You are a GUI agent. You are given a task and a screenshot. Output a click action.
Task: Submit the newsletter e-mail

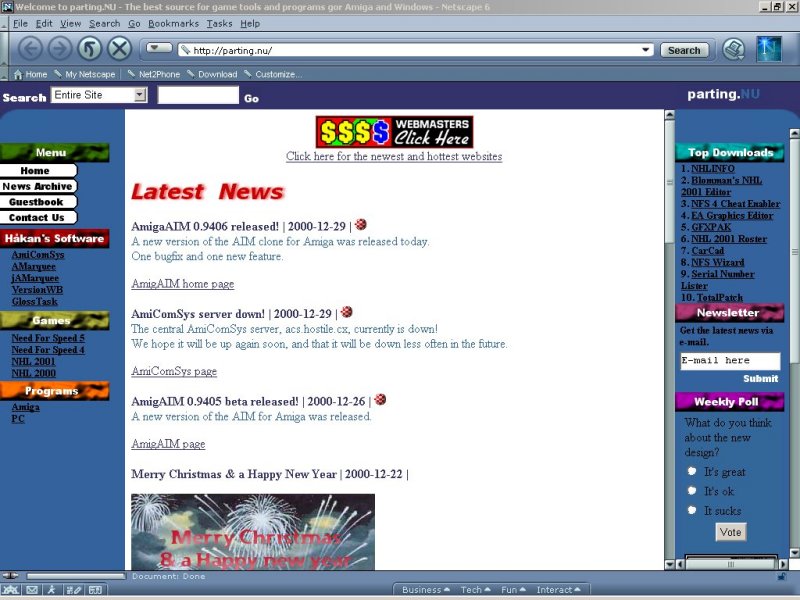(x=760, y=379)
